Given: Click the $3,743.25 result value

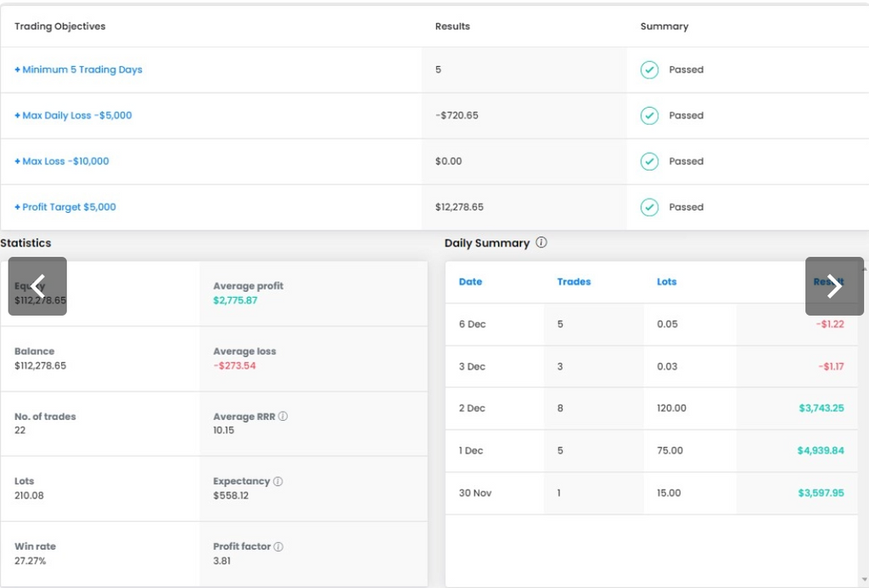Looking at the screenshot, I should click(821, 408).
